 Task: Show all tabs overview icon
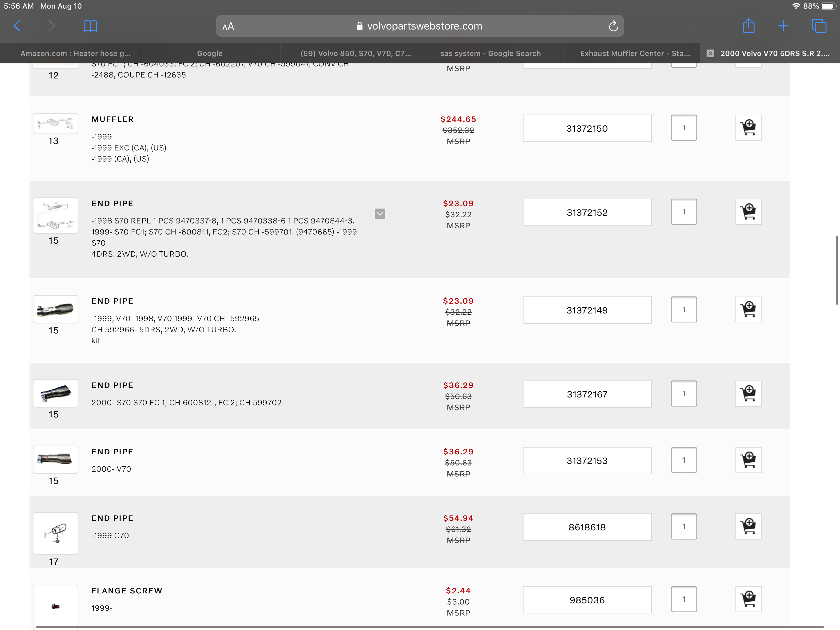pyautogui.click(x=819, y=26)
